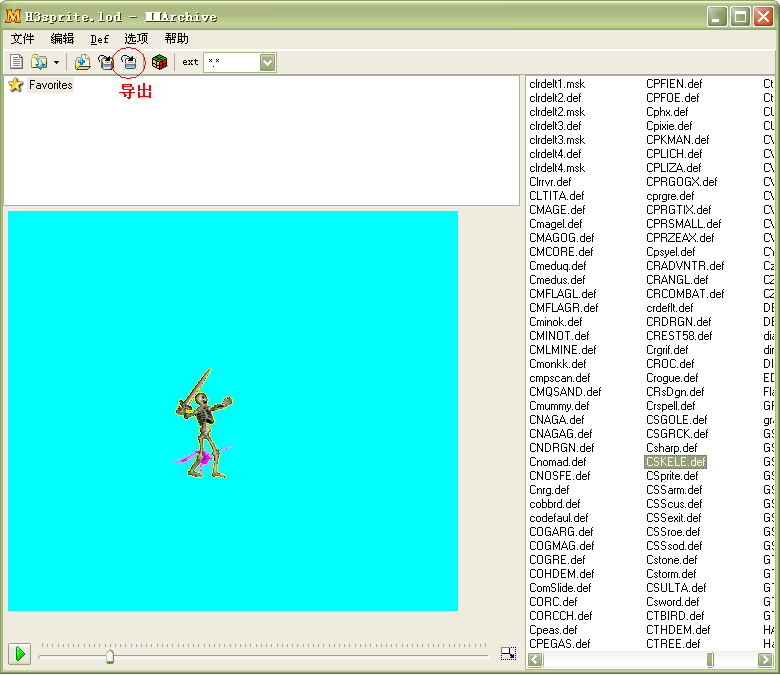Select CMLMINE.def in the file list
Screen dimensions: 780x675
tap(563, 350)
